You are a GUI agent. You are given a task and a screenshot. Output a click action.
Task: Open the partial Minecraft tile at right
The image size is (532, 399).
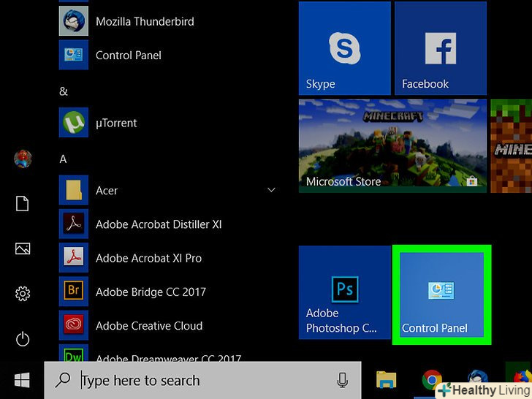(512, 146)
